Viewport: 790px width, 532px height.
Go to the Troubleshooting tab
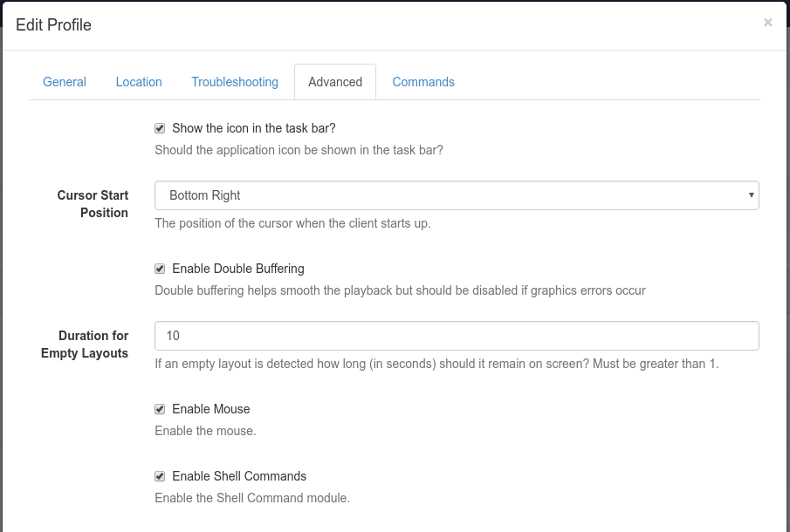235,82
